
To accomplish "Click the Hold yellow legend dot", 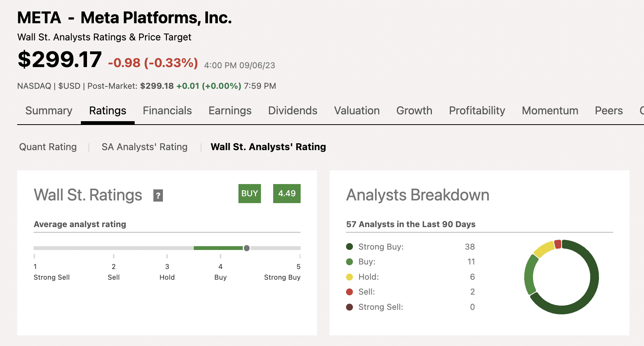I will [349, 277].
